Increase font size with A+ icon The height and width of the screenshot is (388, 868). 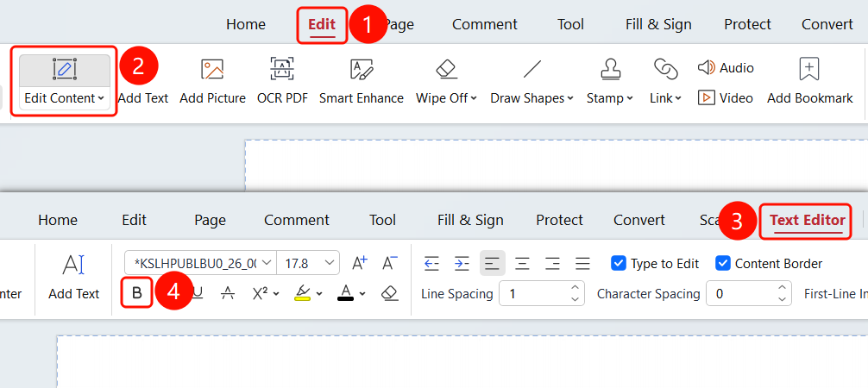[x=360, y=263]
